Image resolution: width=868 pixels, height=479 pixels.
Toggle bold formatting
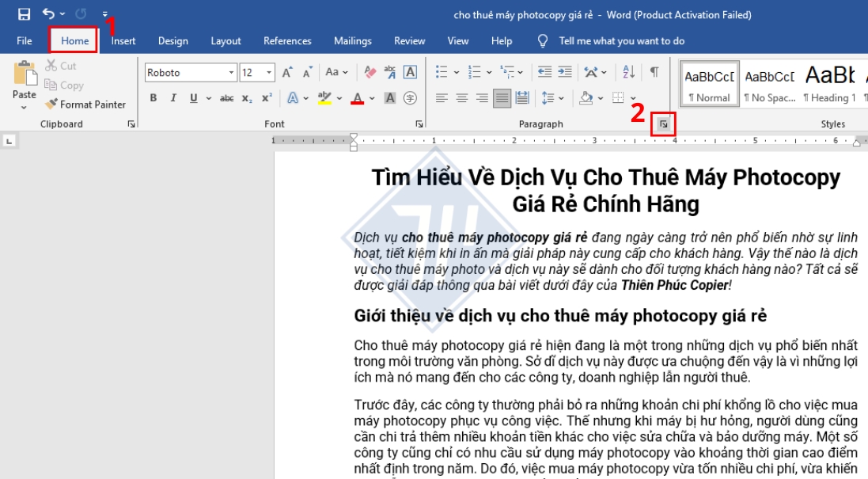point(154,98)
